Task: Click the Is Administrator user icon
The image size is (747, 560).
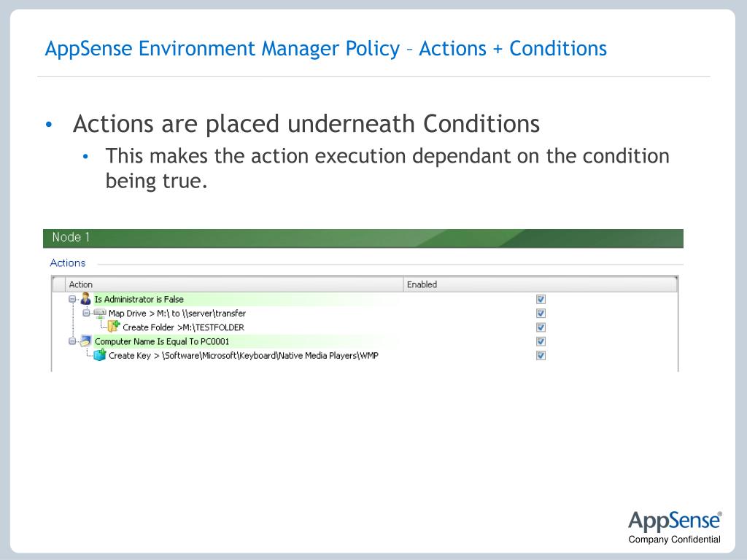Action: coord(86,299)
